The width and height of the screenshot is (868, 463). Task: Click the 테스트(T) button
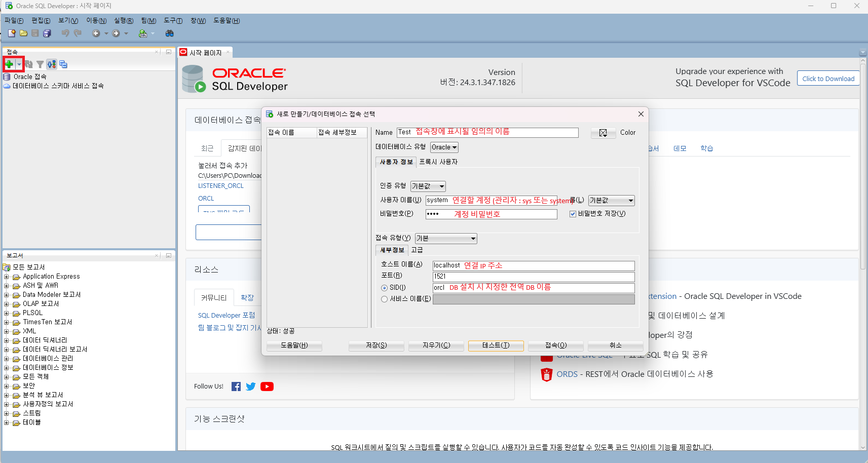pos(496,345)
